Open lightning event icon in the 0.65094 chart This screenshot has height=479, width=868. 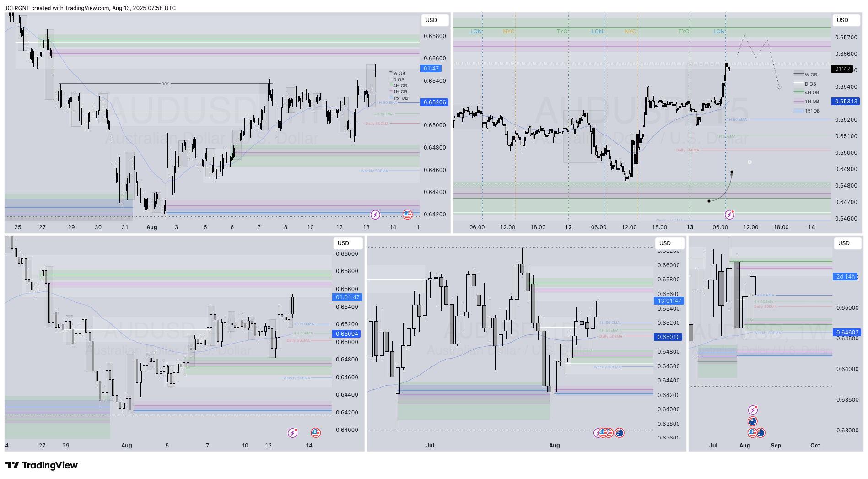tap(292, 433)
